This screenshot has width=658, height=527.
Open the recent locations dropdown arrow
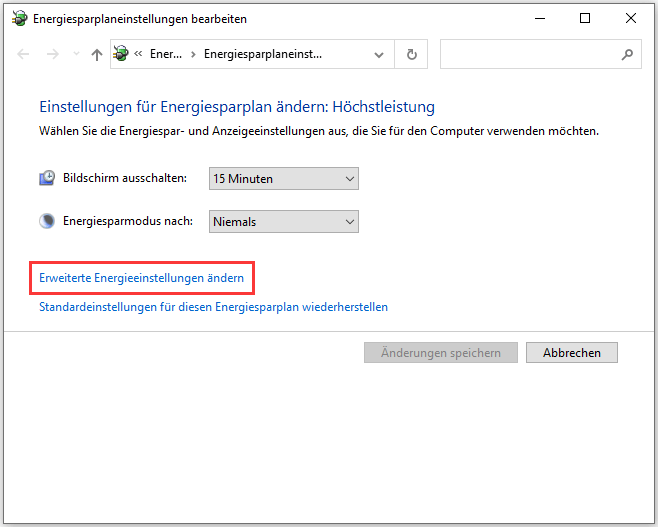click(x=76, y=54)
